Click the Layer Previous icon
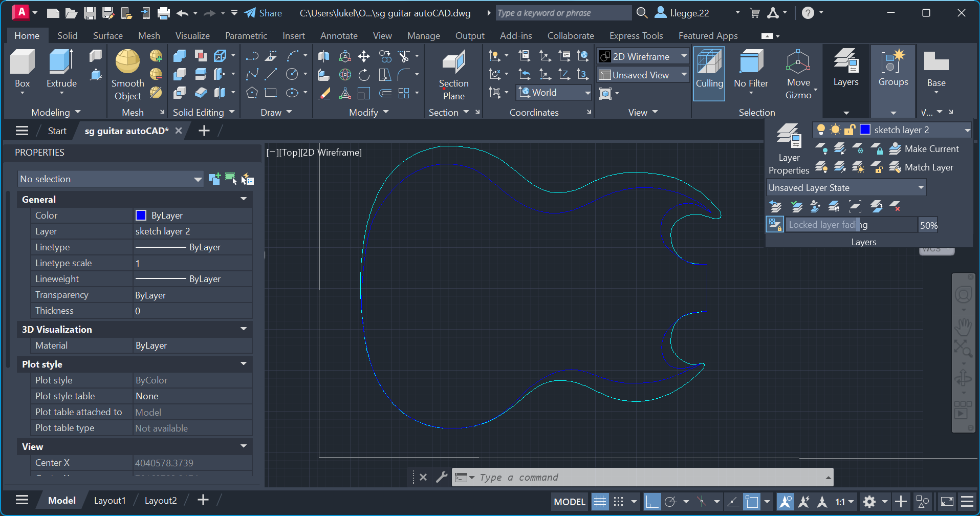This screenshot has height=516, width=980. pyautogui.click(x=776, y=206)
